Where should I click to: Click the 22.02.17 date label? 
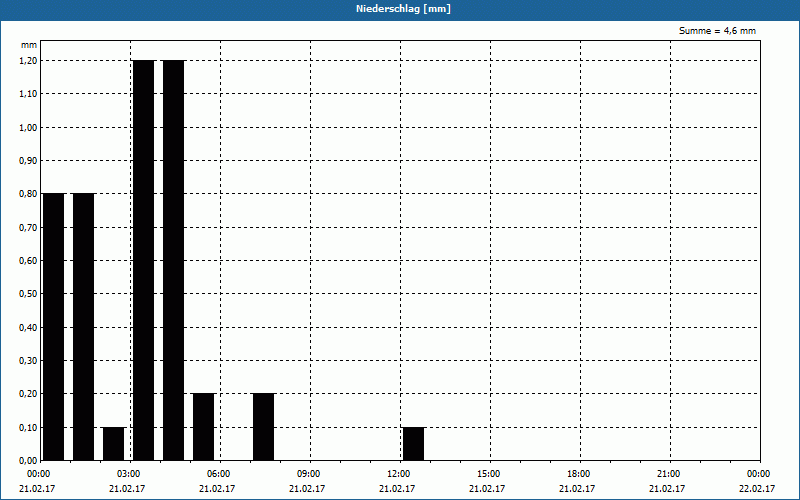(x=757, y=489)
